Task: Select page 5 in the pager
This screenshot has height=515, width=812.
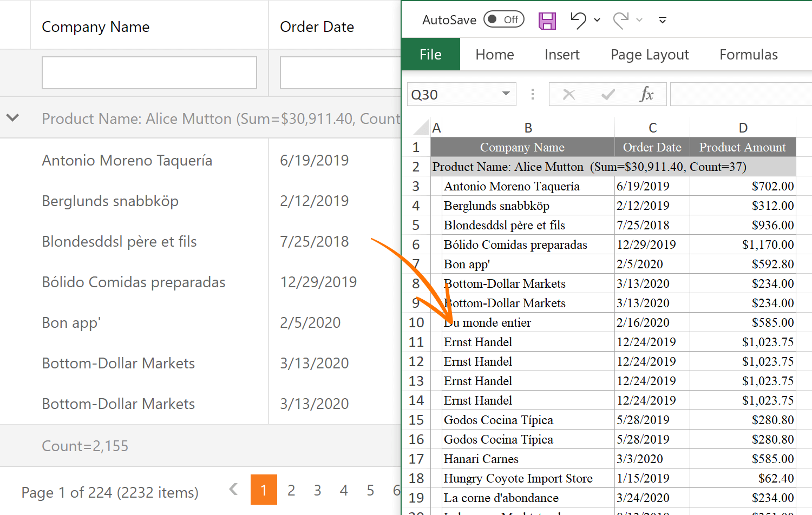Action: tap(370, 490)
